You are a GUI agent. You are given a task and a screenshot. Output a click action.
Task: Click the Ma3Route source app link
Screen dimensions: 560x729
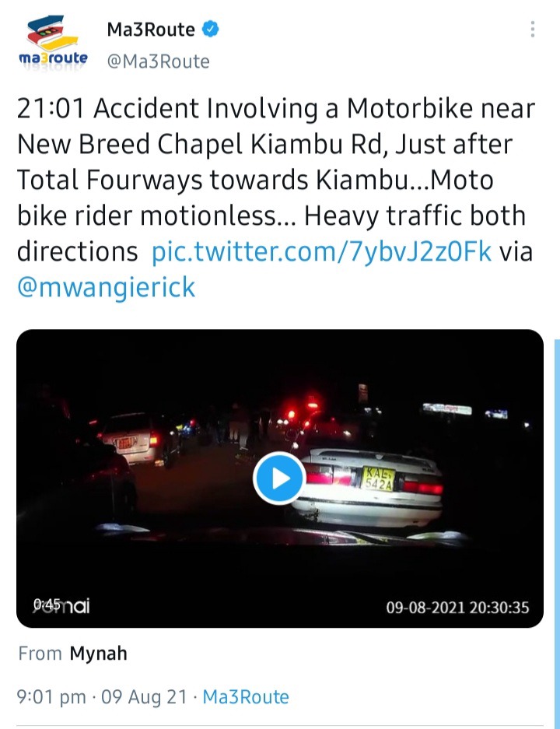246,697
